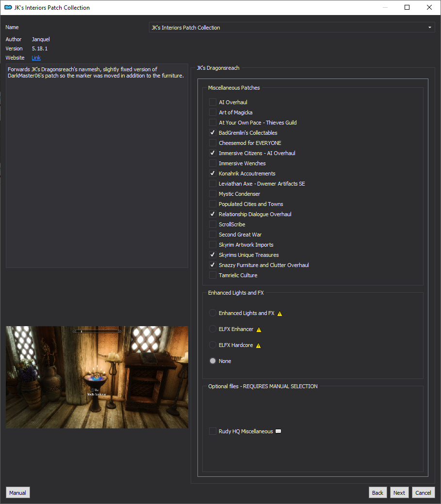Viewport: 441px width, 504px height.
Task: Click the warning triangle next to ELFX Hardcore
Action: [258, 346]
